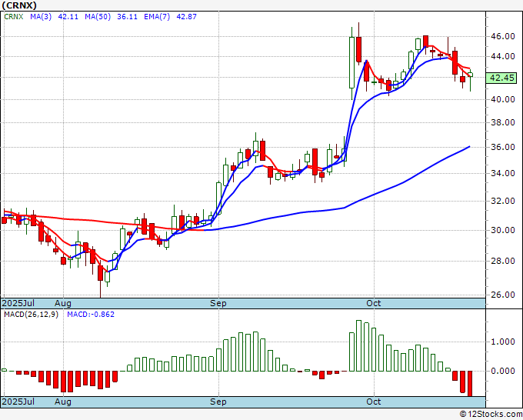Click Oct on the price chart timeline
The height and width of the screenshot is (420, 523).
tap(374, 303)
